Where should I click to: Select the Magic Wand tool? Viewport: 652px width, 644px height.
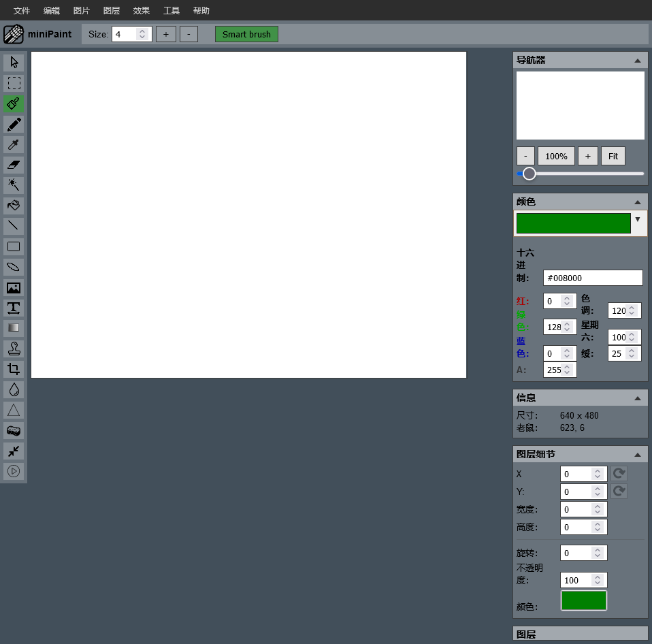(14, 185)
